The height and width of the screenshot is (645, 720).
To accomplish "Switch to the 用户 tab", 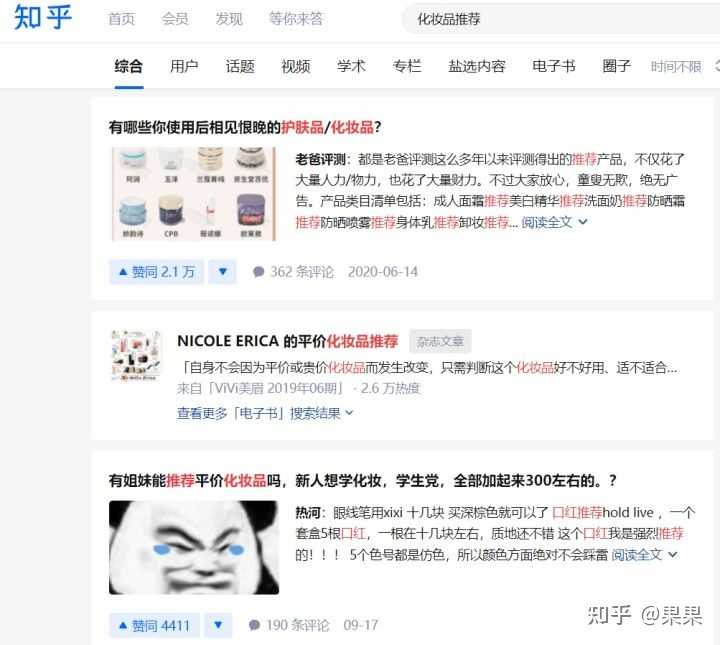I will coord(184,67).
